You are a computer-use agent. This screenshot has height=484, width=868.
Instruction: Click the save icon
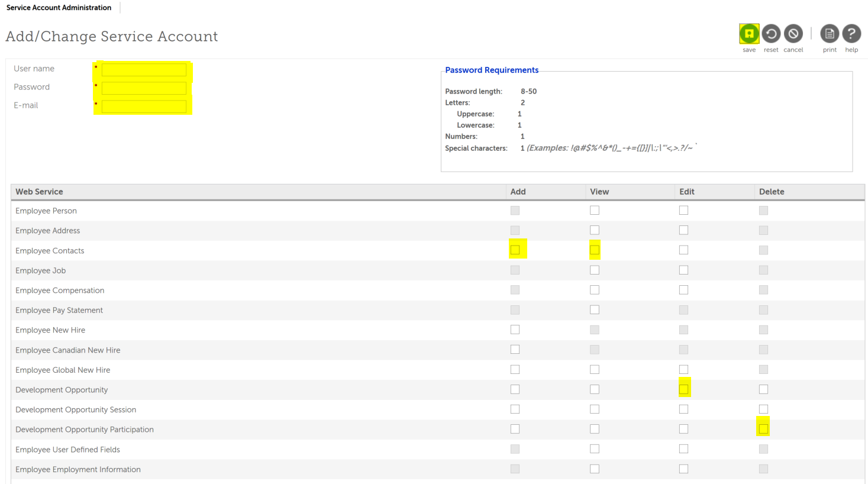pos(749,34)
